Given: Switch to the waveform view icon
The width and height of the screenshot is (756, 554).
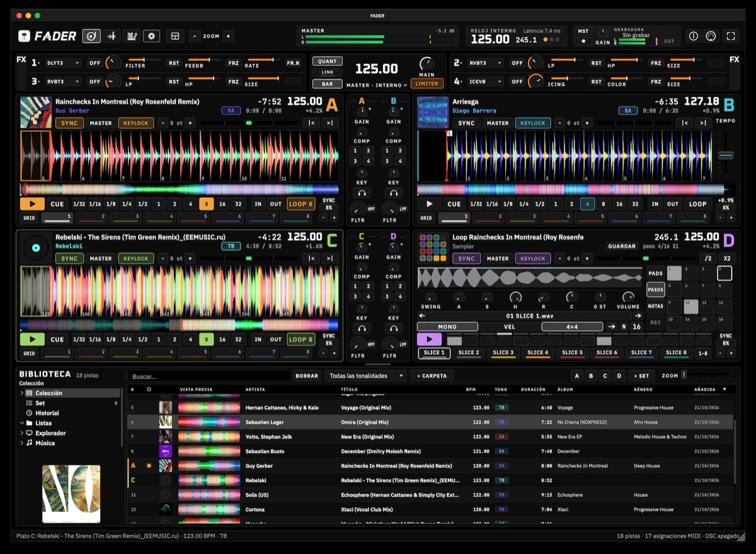Looking at the screenshot, I should pos(112,36).
